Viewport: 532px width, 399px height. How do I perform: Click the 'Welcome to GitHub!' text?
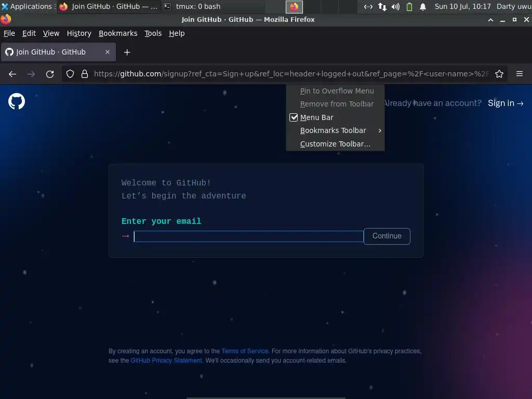pyautogui.click(x=166, y=183)
